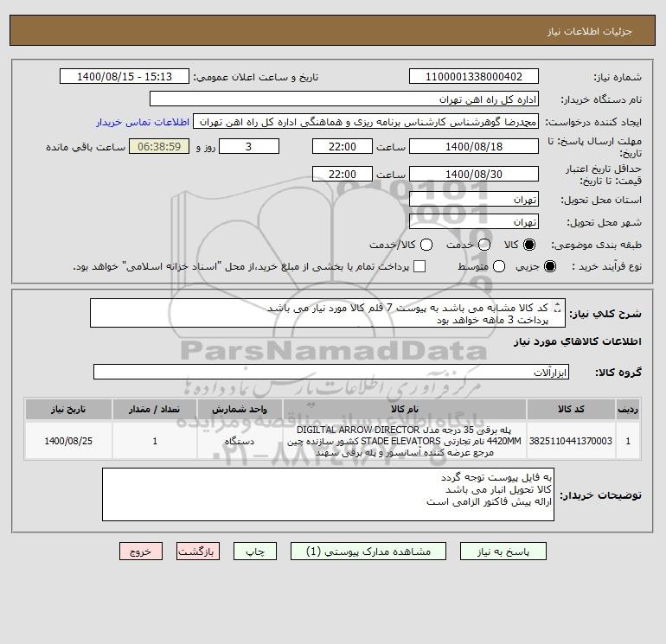
Task: Click the goods group field ابزارآلات
Action: pyautogui.click(x=331, y=372)
